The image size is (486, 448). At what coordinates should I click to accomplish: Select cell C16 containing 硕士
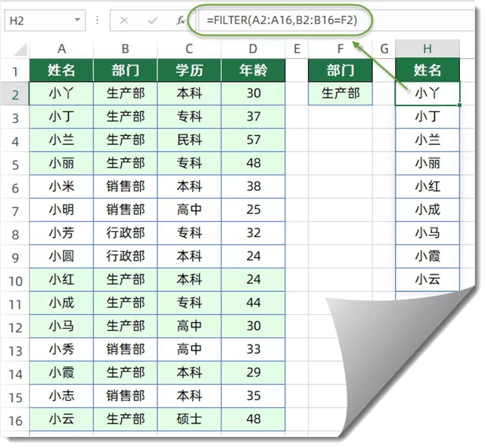(x=189, y=420)
